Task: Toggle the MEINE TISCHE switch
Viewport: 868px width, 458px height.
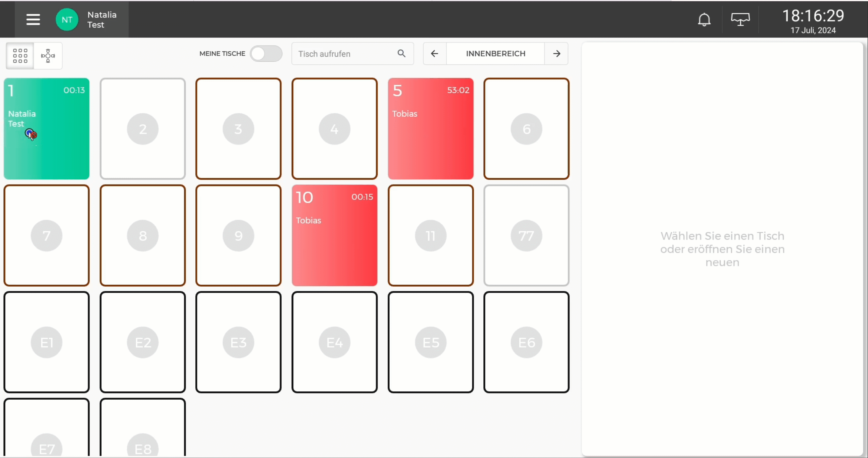Action: click(266, 53)
